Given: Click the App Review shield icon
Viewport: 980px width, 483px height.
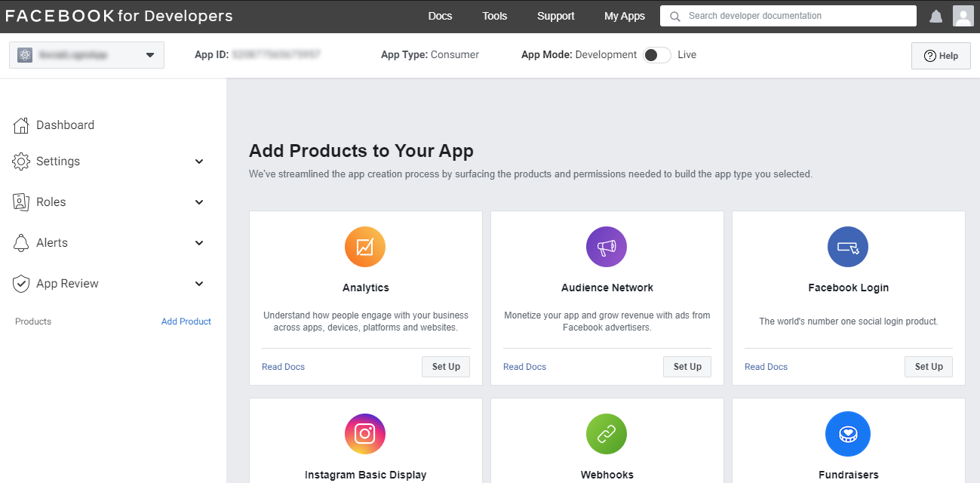Looking at the screenshot, I should click(x=21, y=284).
